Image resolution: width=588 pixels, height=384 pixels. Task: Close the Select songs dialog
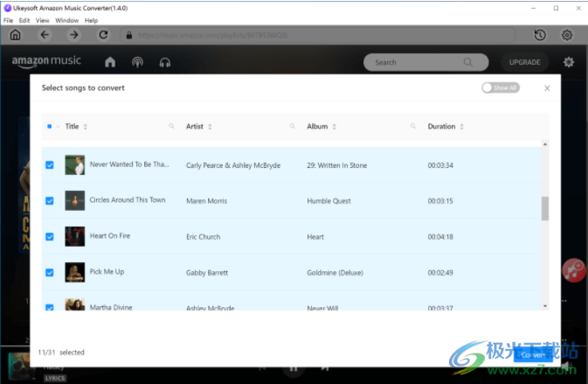point(547,88)
